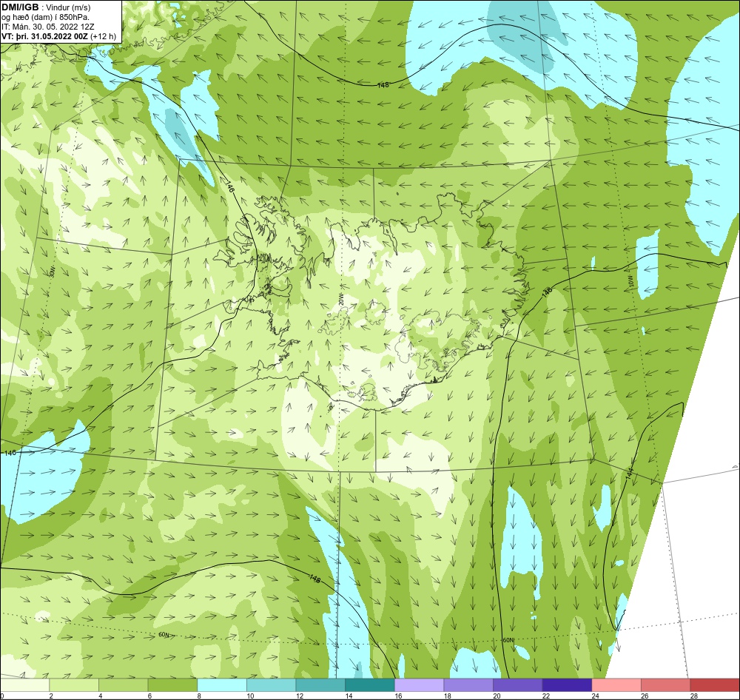The image size is (740, 700).
Task: Pick the 2–4 m/s light green legend swatch
Action: [x=73, y=685]
